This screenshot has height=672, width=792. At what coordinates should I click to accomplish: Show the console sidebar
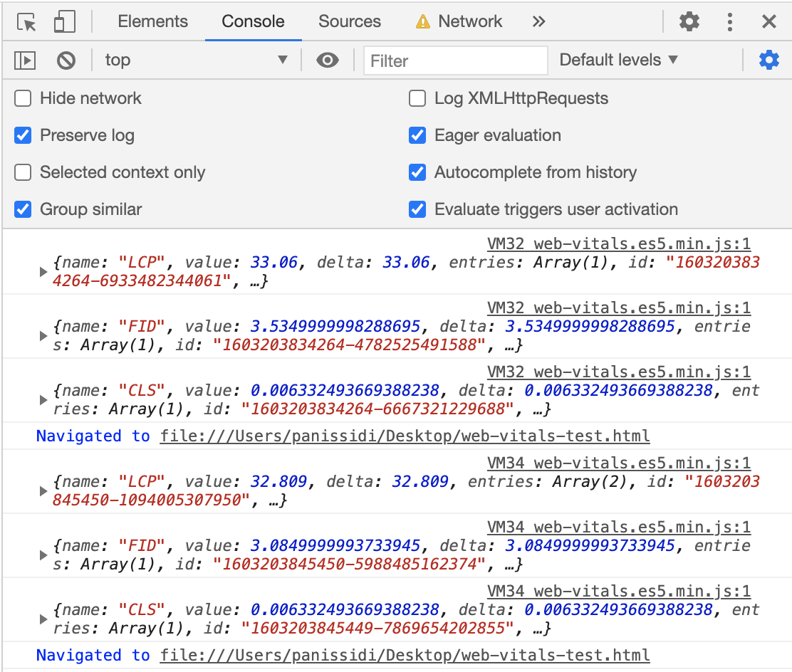click(x=24, y=60)
